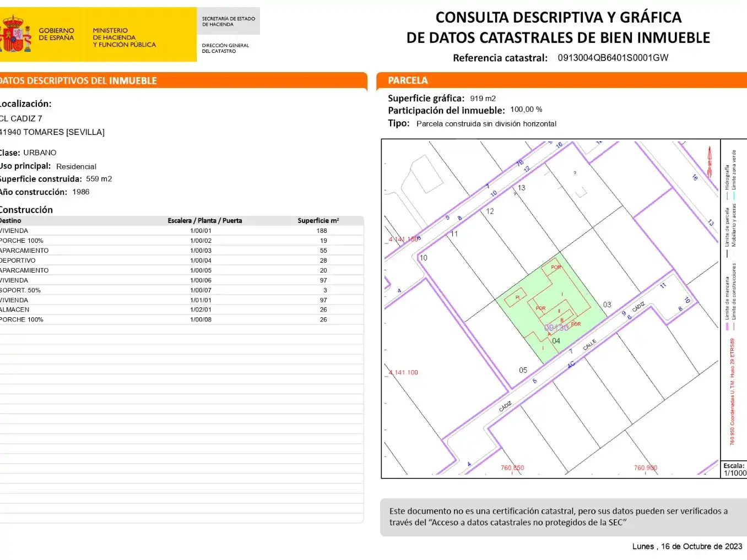Click the "760.850" coordinate label

tap(512, 468)
